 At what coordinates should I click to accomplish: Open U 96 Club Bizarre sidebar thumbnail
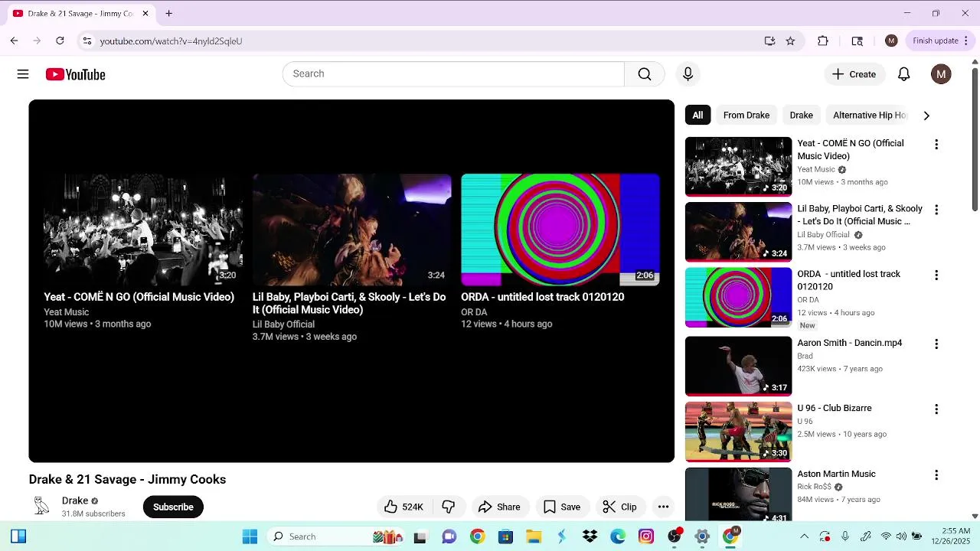[x=738, y=432]
